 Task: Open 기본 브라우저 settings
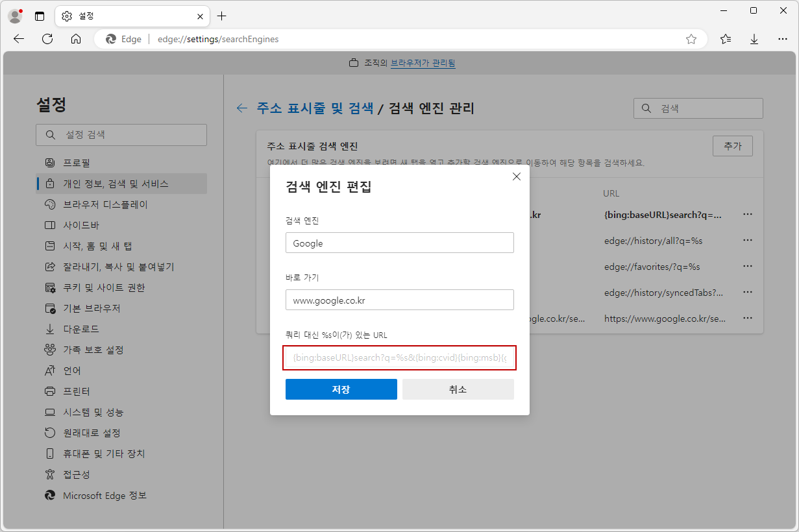[121, 308]
